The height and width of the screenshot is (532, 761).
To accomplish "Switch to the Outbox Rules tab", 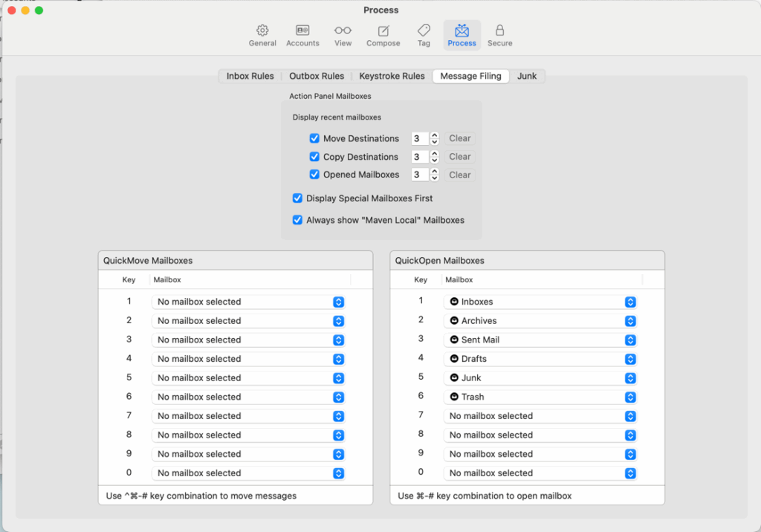I will 317,77.
